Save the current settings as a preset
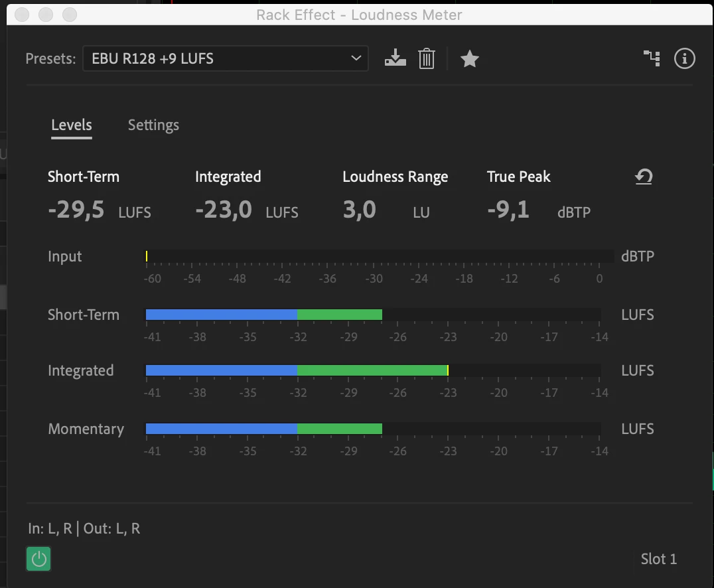 click(395, 58)
